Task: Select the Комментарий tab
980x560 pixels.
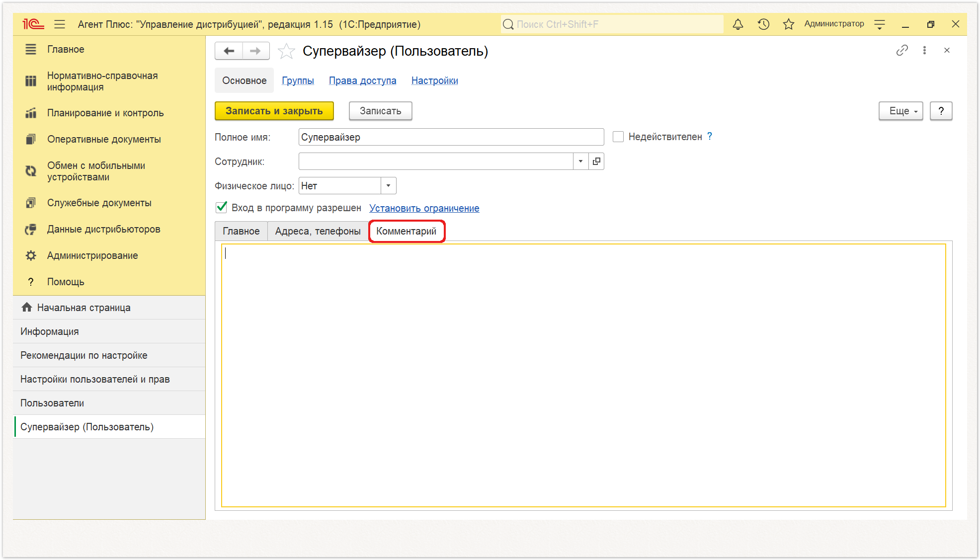Action: (x=407, y=231)
